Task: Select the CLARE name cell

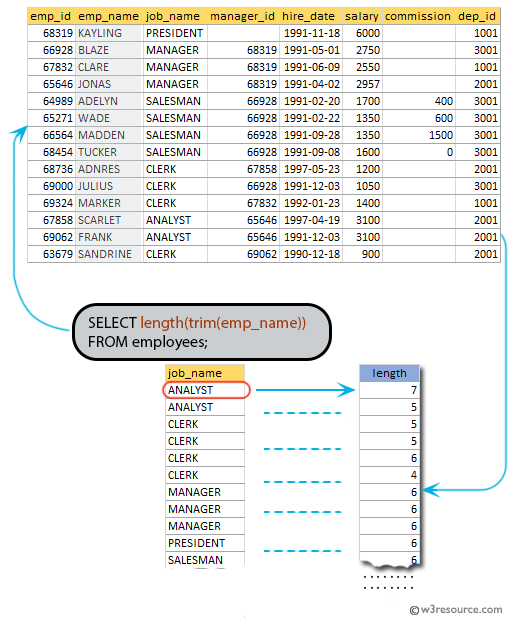Action: (x=108, y=67)
